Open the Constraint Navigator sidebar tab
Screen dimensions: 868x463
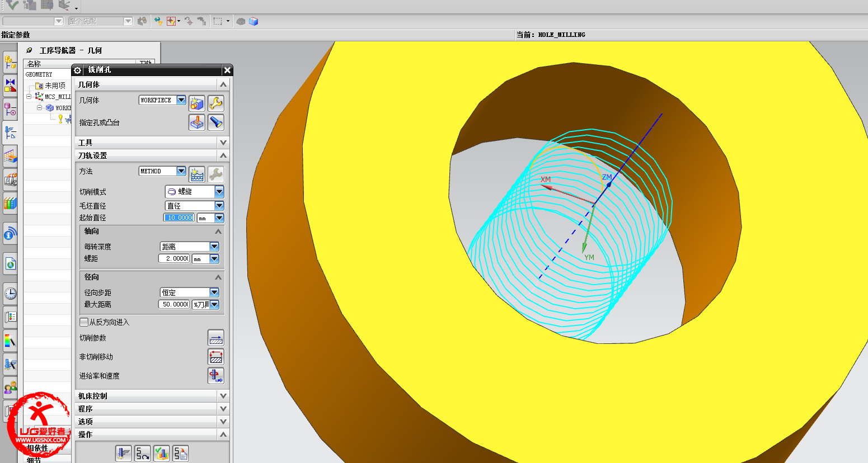pyautogui.click(x=10, y=85)
